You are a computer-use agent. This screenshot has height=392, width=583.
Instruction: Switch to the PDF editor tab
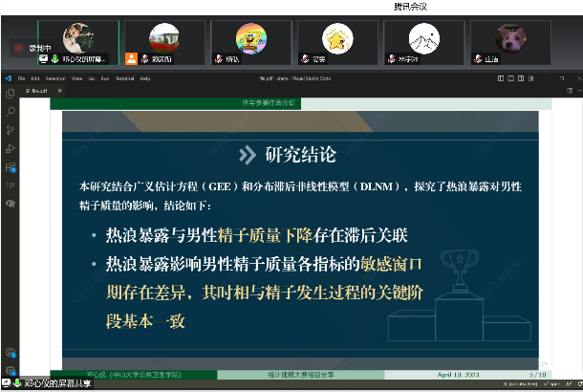(x=38, y=89)
